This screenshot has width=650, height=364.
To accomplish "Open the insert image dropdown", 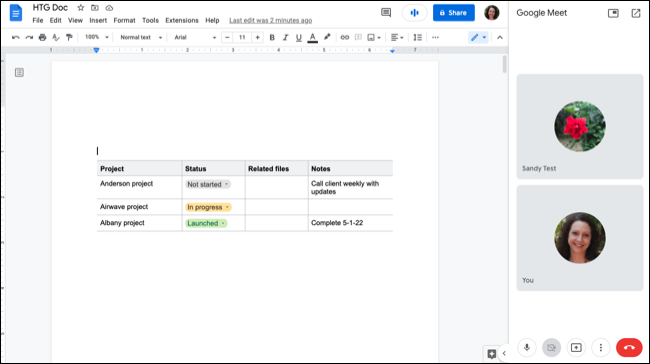I will (374, 37).
